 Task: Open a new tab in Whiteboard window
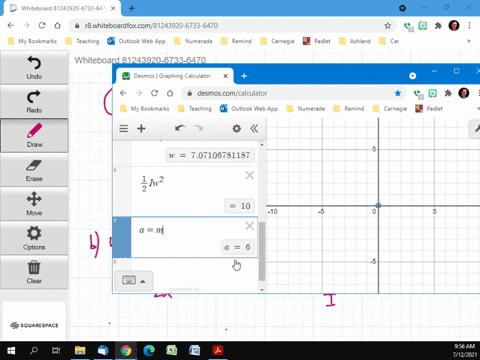(132, 8)
